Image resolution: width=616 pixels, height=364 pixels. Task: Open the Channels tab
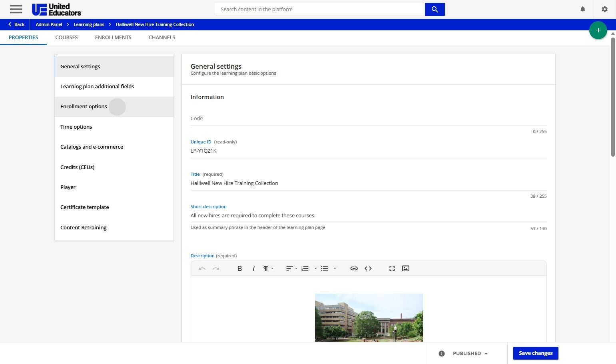click(162, 38)
